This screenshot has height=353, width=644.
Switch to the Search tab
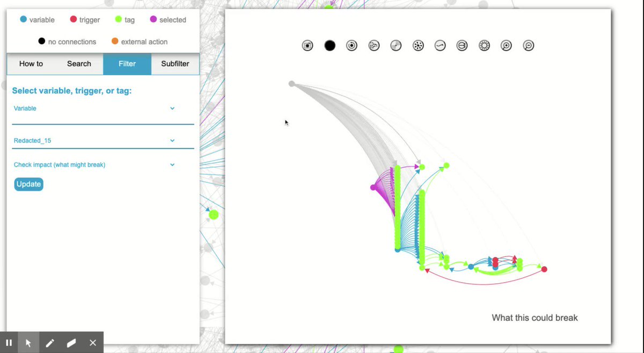click(x=79, y=63)
